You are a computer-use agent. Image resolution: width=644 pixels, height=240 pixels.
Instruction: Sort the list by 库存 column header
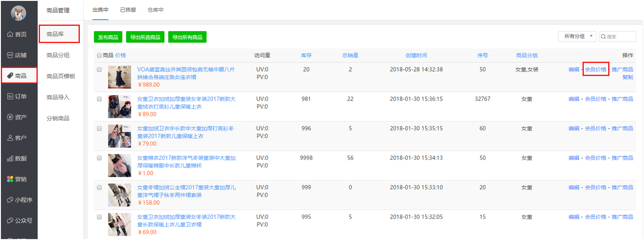pyautogui.click(x=306, y=55)
